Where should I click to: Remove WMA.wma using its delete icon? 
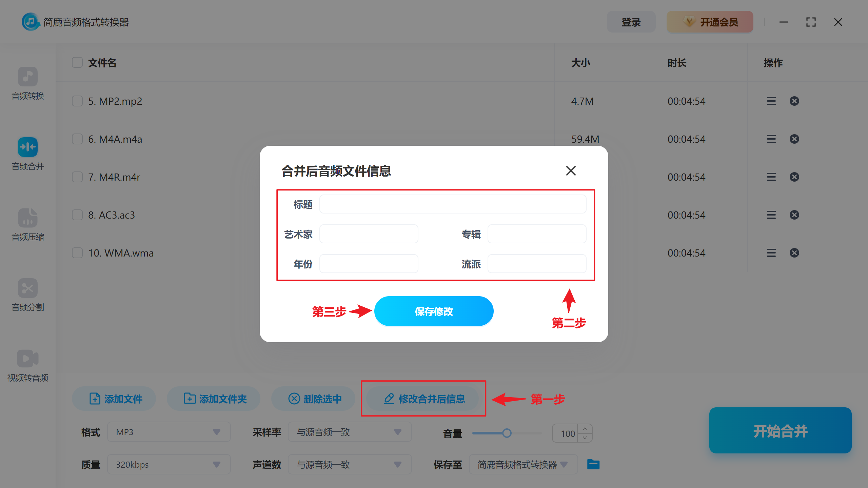click(x=794, y=252)
